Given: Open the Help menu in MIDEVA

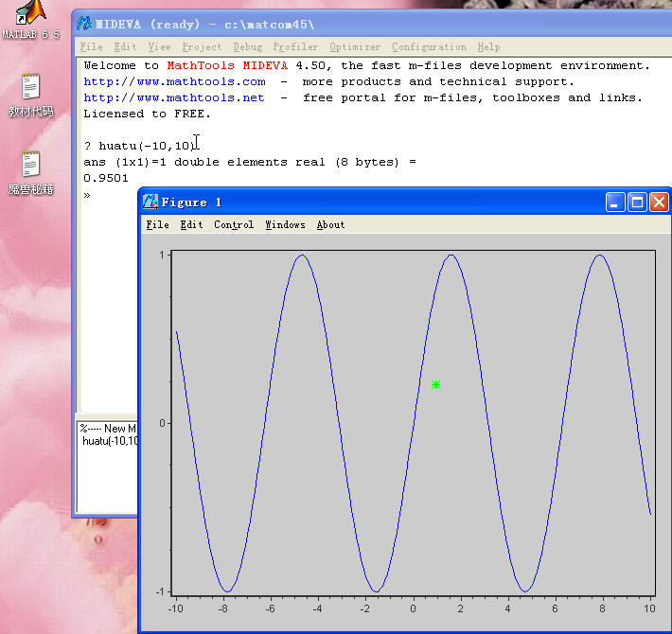Looking at the screenshot, I should point(488,46).
